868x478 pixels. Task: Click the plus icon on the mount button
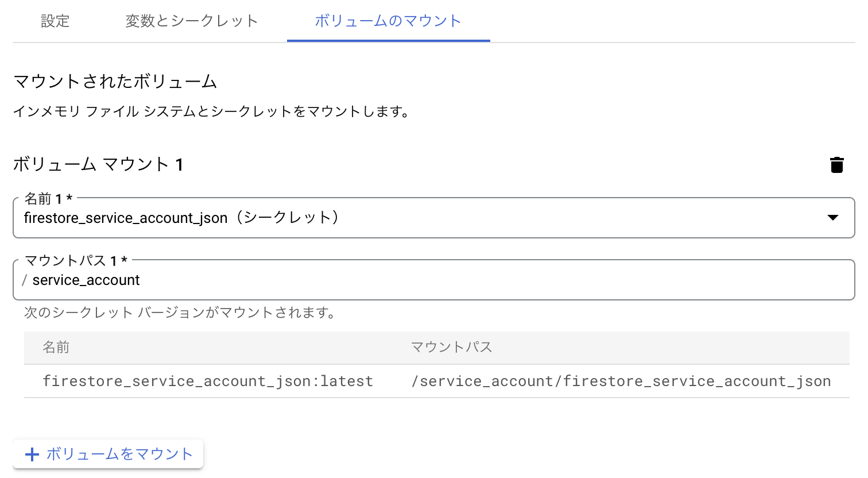coord(32,454)
